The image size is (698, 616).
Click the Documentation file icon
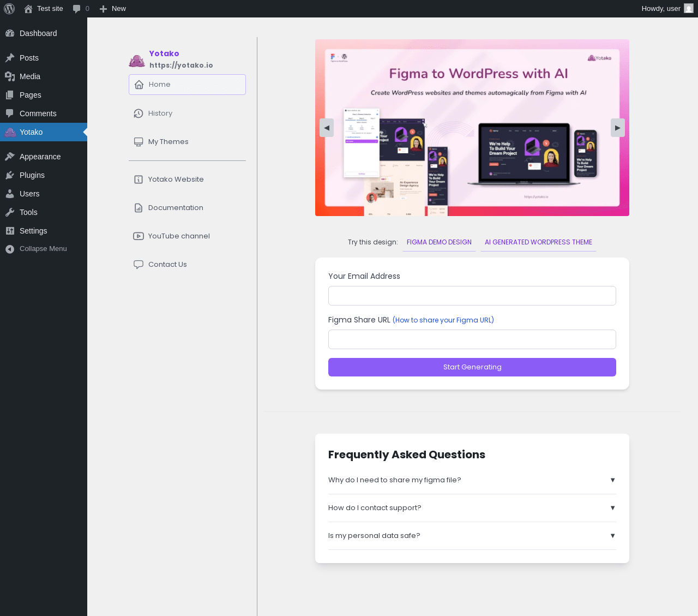(139, 208)
